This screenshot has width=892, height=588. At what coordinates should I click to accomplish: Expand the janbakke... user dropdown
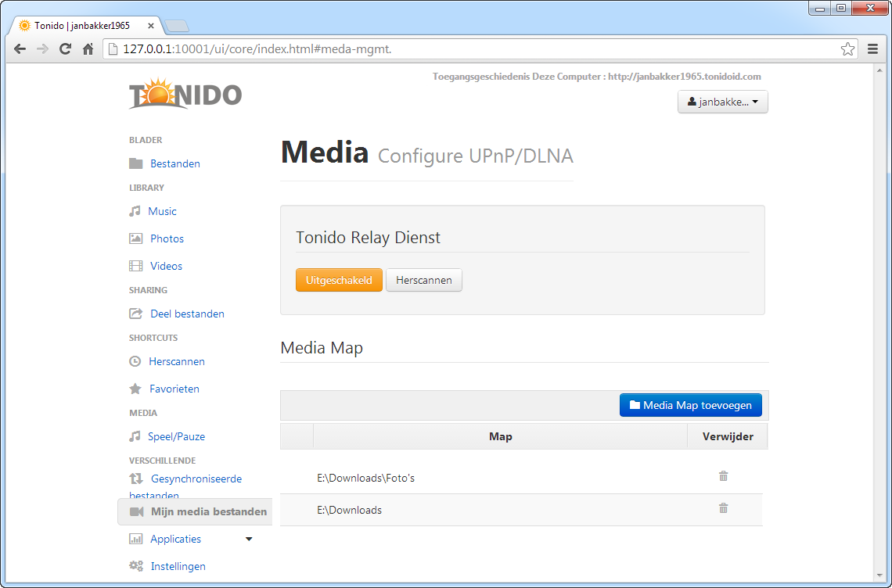click(722, 102)
